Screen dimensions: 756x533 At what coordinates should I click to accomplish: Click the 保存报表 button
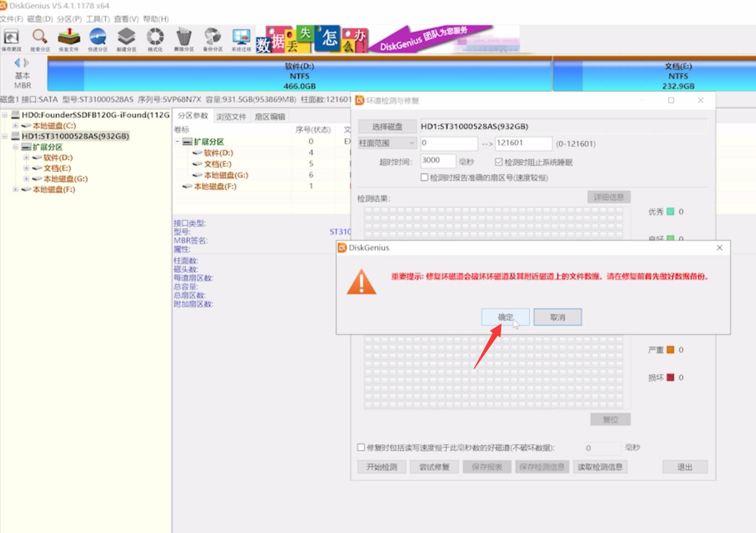487,467
